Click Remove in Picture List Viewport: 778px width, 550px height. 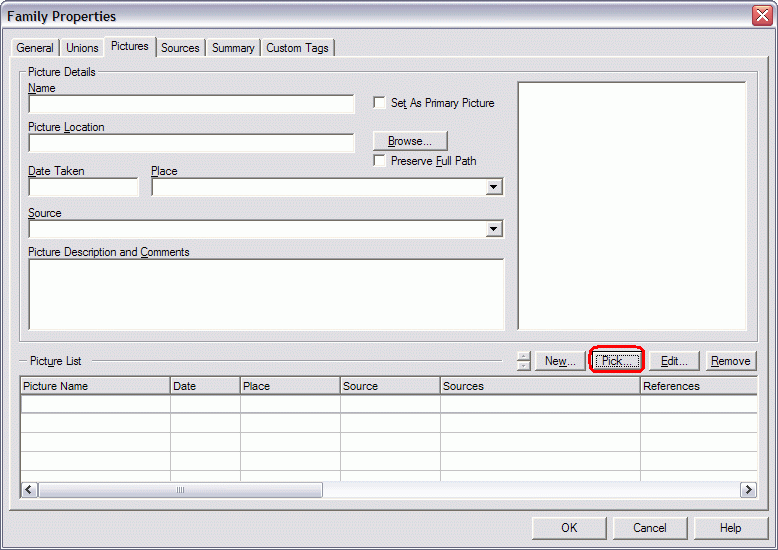point(730,361)
